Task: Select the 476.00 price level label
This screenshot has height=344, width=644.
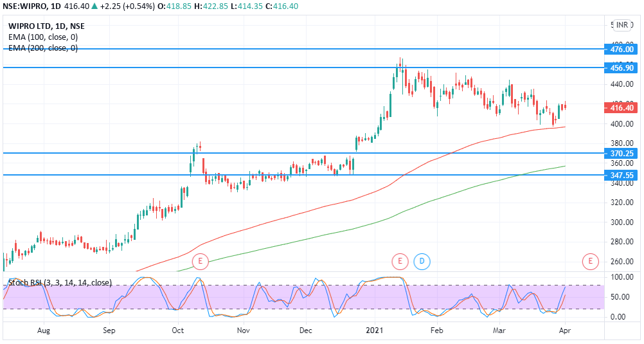Action: point(622,49)
